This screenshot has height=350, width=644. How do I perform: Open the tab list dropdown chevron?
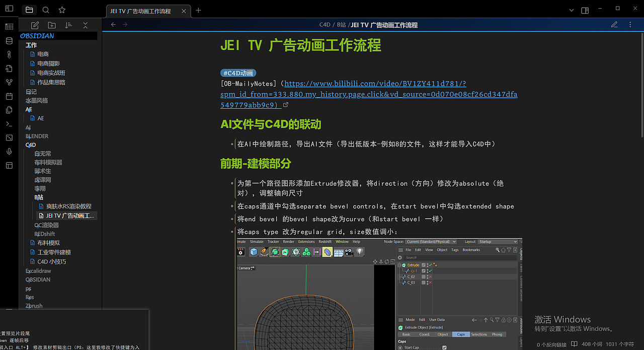[572, 10]
